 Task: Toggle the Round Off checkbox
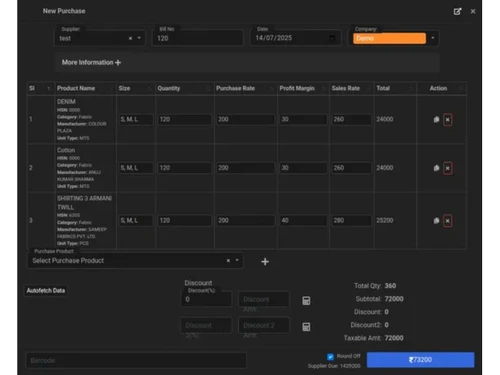330,357
